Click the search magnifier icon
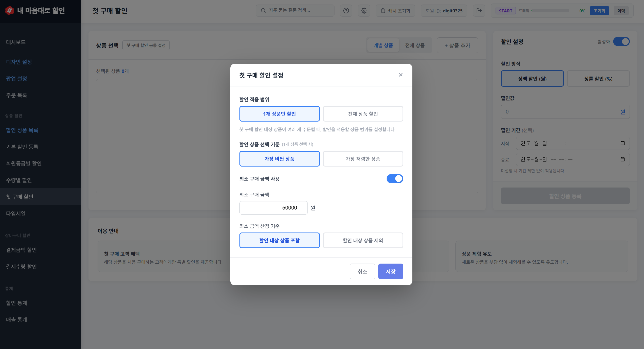 [263, 11]
